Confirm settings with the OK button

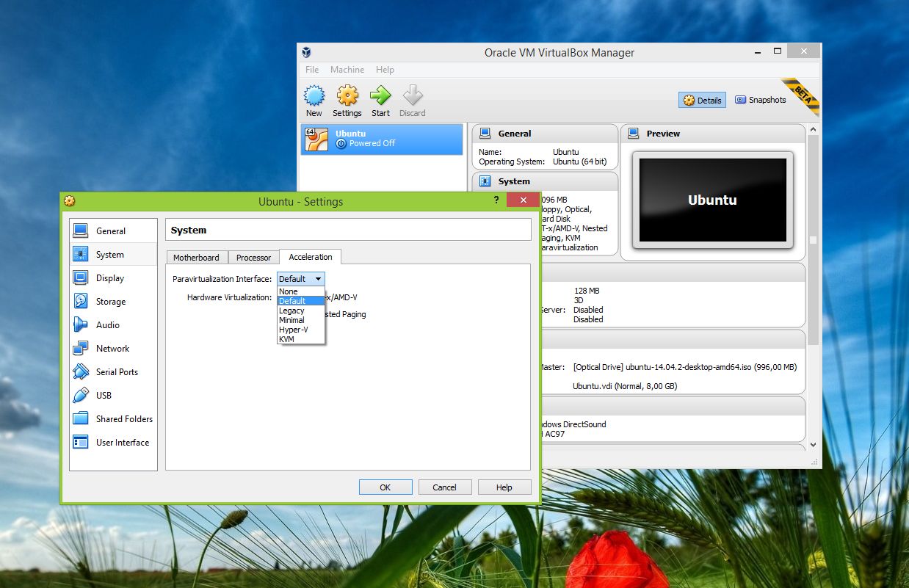pyautogui.click(x=385, y=487)
